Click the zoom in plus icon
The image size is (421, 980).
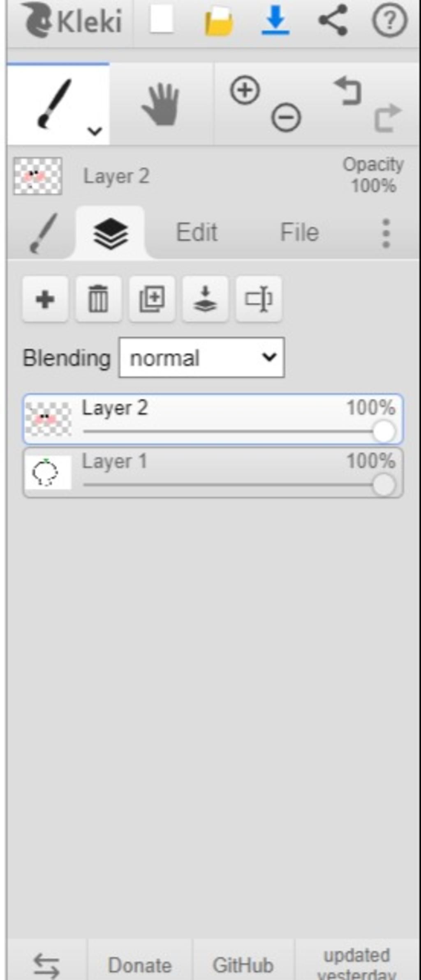pos(245,90)
